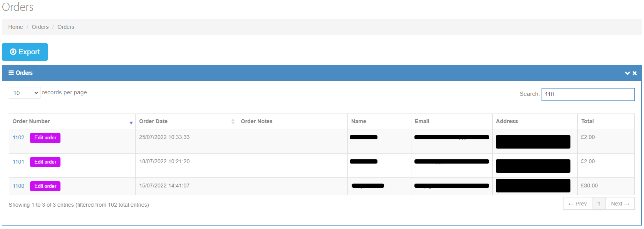The width and height of the screenshot is (644, 229).
Task: Focus the Search input field
Action: tap(587, 94)
